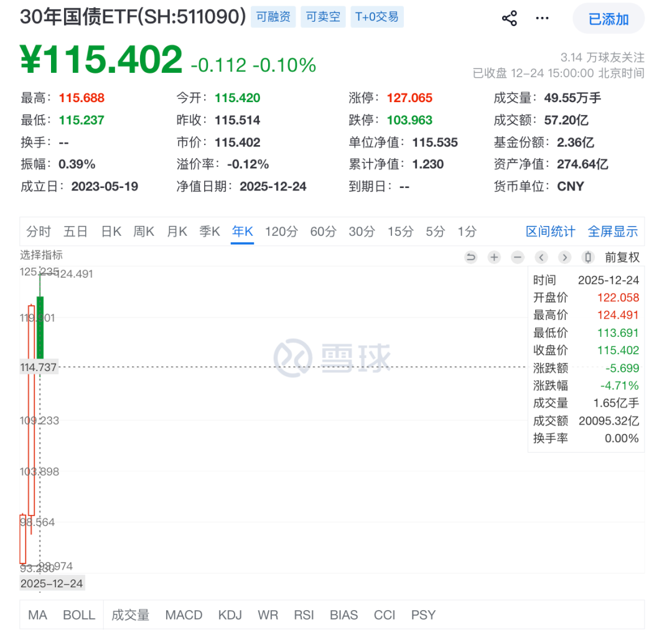Click the 单位净值 value 115.535

435,143
